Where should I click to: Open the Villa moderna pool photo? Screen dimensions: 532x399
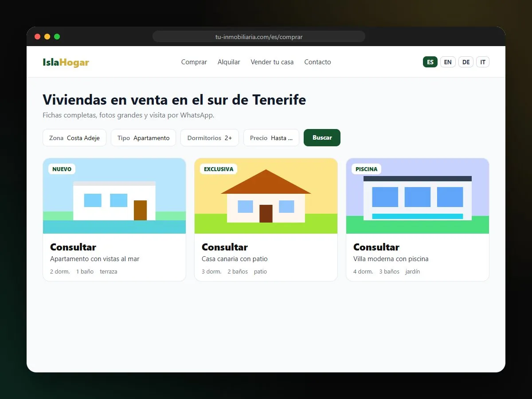coord(418,196)
